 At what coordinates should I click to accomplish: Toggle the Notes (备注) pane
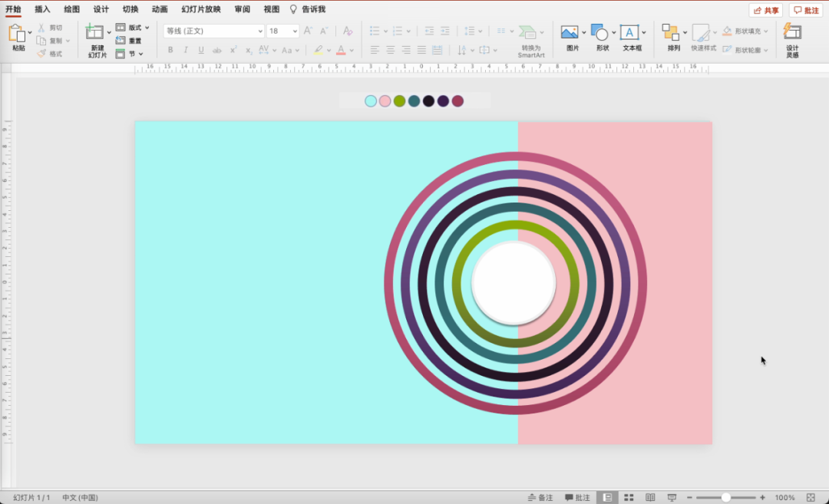[x=540, y=498]
